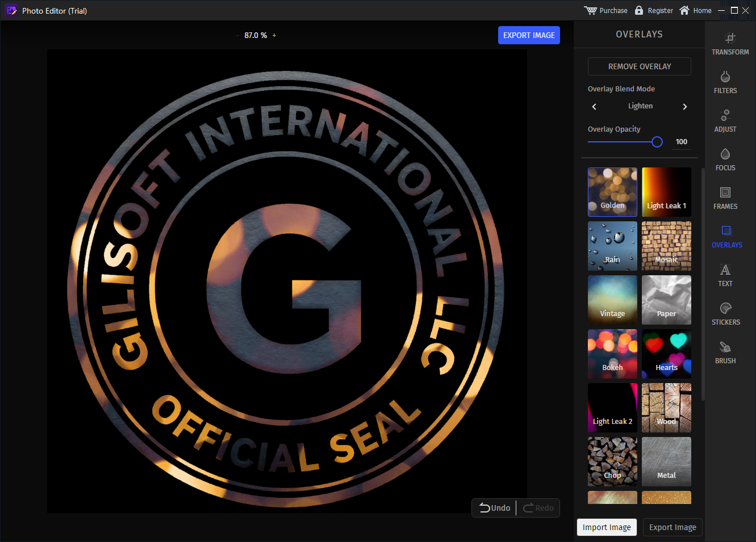Select the Brush tool
Image resolution: width=756 pixels, height=542 pixels.
(x=725, y=352)
